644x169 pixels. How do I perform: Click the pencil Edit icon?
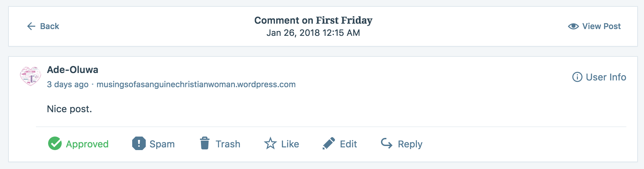point(329,143)
